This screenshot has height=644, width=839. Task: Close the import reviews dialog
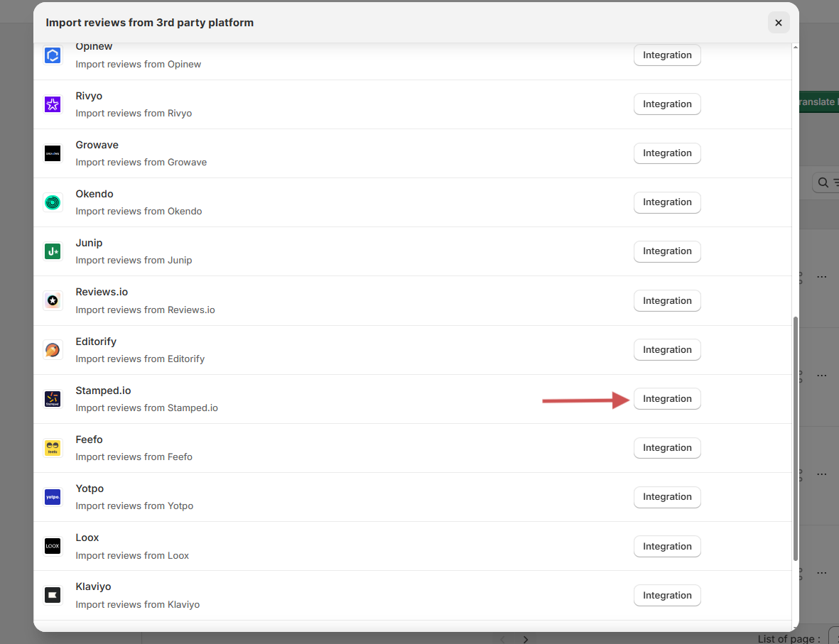[778, 23]
